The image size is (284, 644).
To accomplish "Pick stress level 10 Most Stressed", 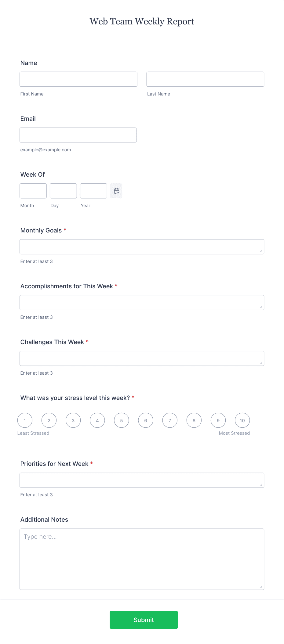I will tap(242, 420).
